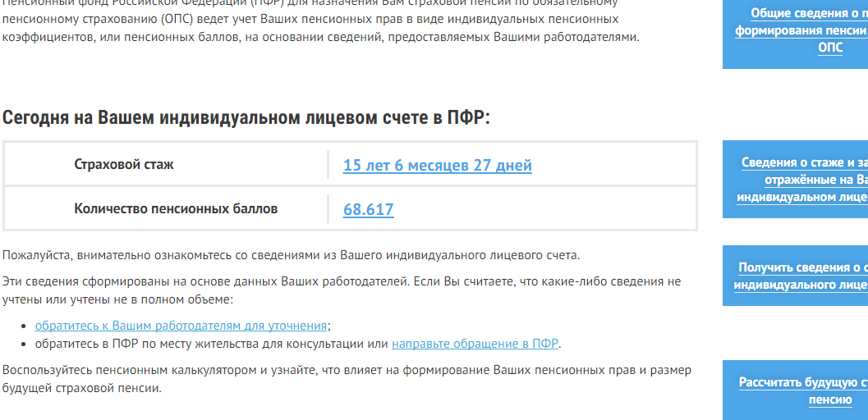Follow the "направьте обращение в ПФР" link
Viewport: 868px width, 420px height.
(475, 344)
